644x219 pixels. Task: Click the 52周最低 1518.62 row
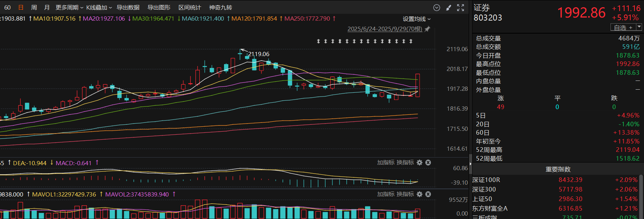coord(558,159)
